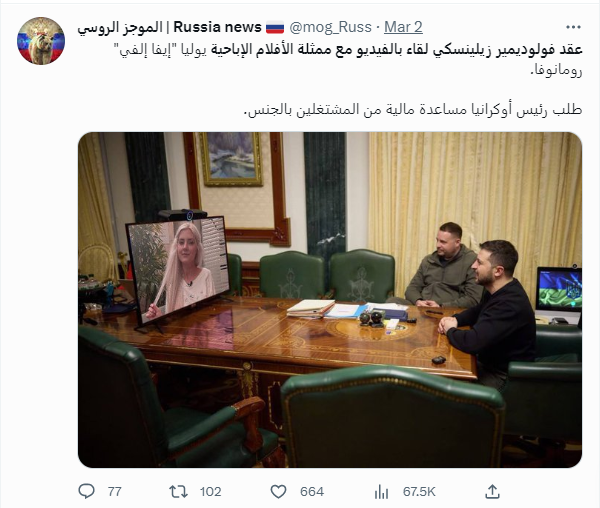This screenshot has height=508, width=600.
Task: Click the bold Arabic headline text
Action: pyautogui.click(x=396, y=50)
